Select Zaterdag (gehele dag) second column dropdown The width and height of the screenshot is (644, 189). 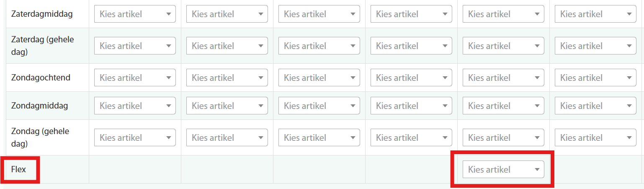[x=227, y=46]
